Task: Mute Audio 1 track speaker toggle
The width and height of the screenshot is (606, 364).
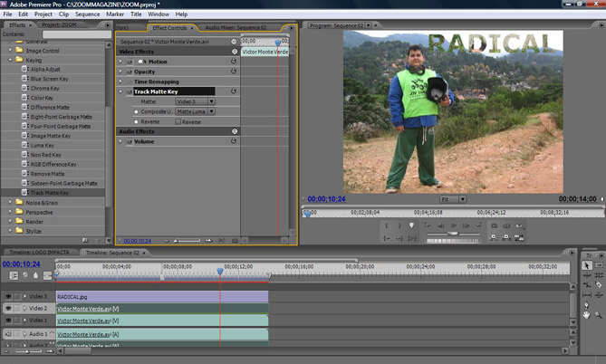Action: [x=8, y=334]
